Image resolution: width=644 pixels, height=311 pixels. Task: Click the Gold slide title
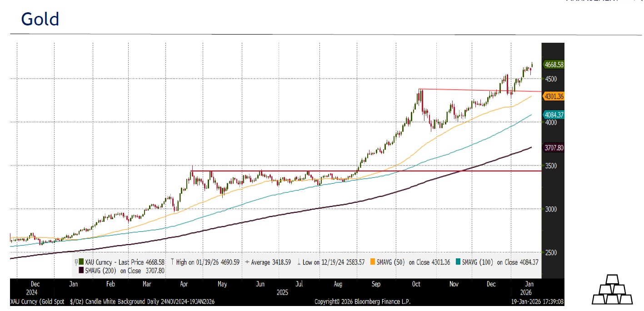[40, 20]
